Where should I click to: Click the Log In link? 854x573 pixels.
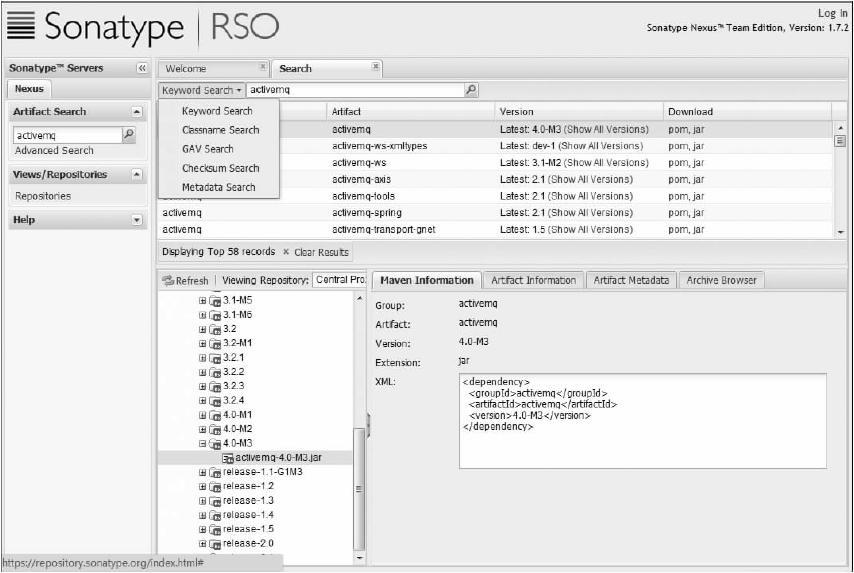[832, 13]
